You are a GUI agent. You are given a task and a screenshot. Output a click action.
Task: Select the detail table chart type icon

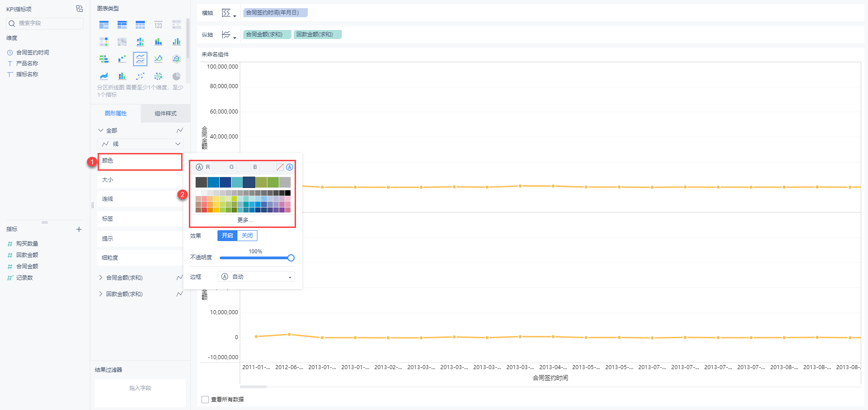click(x=140, y=25)
